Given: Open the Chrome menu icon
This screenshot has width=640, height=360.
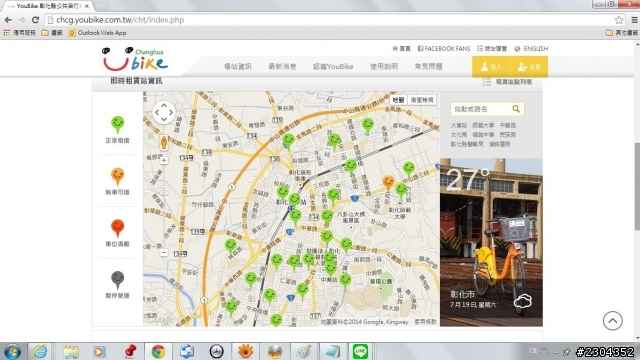Looking at the screenshot, I should [634, 20].
